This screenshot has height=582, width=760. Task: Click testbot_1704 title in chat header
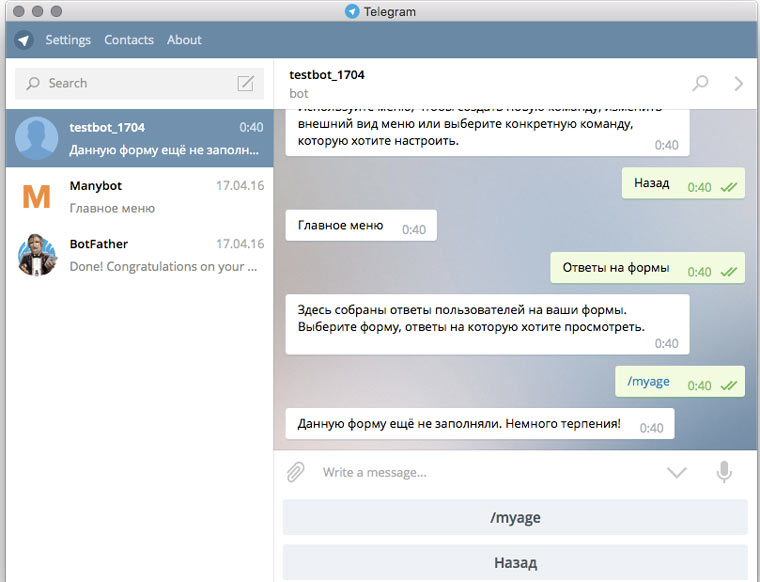coord(327,75)
